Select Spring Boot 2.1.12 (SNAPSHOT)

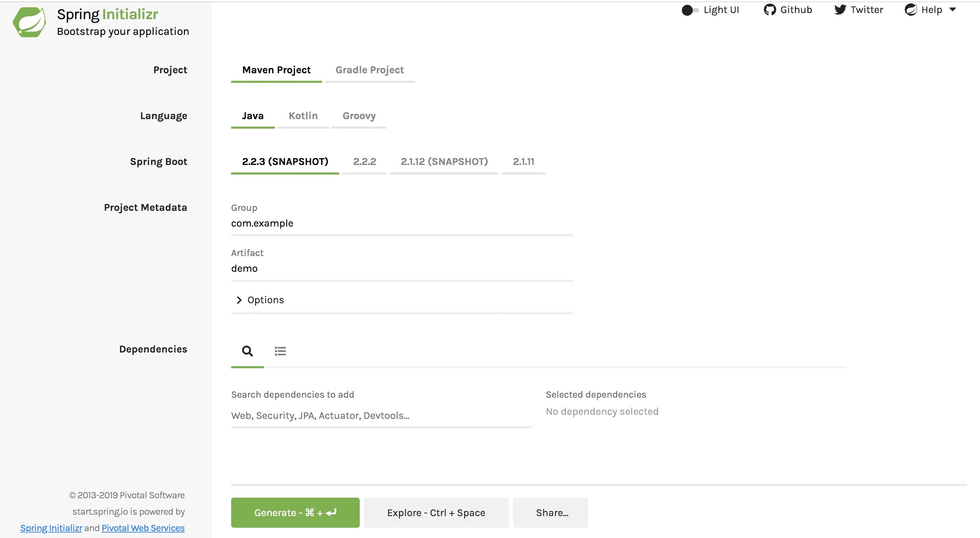(444, 162)
